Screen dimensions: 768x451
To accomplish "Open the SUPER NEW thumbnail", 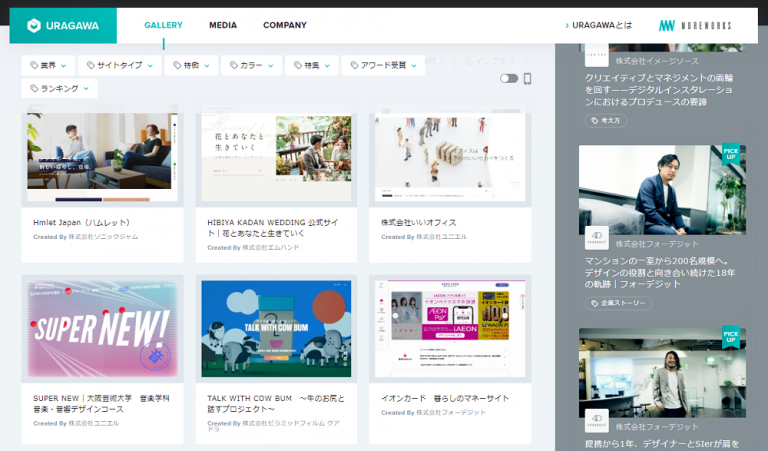I will [x=102, y=329].
